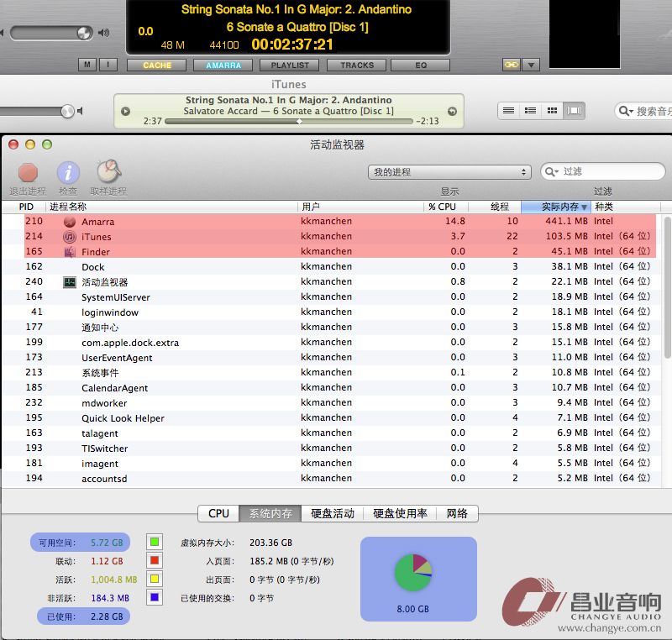672x640 pixels.
Task: Click the Sample Process magnifier icon
Action: point(109,172)
